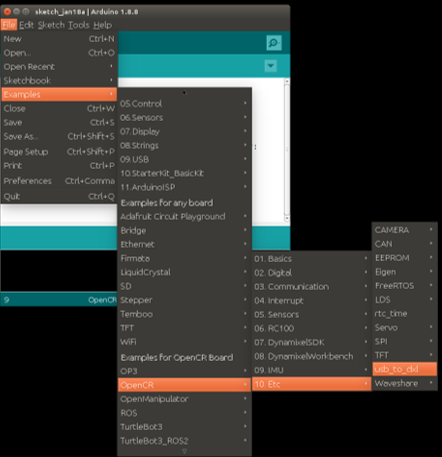
Task: Open the OpenManipulator examples submenu
Action: pyautogui.click(x=185, y=399)
